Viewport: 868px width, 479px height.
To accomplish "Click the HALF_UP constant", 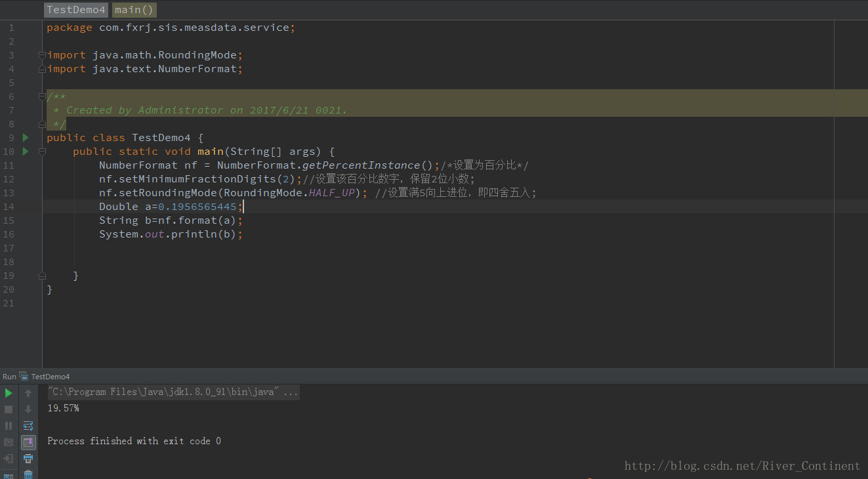I will coord(332,193).
